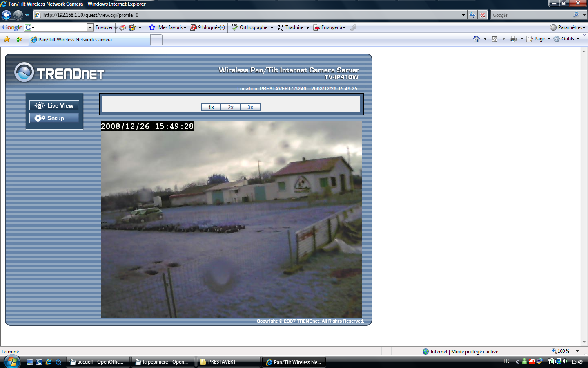
Task: Open Mes favoris bookmarks menu
Action: 168,27
